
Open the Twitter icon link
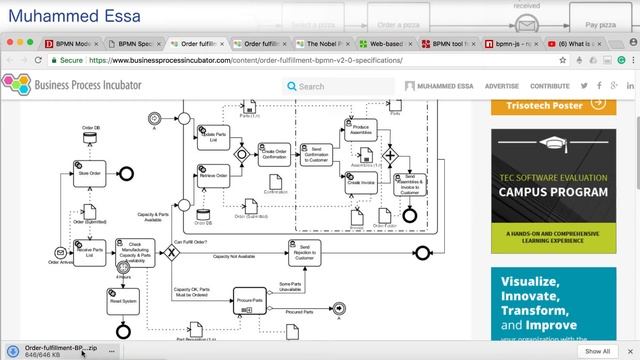[x=584, y=86]
